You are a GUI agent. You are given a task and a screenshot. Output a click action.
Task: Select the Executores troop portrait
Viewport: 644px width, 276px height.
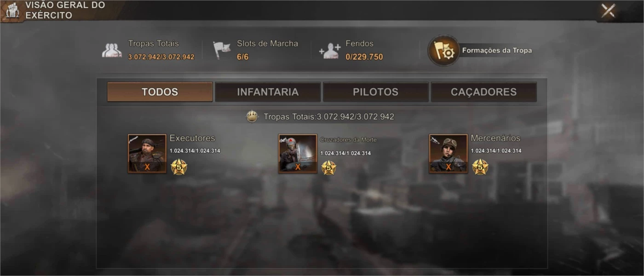147,154
